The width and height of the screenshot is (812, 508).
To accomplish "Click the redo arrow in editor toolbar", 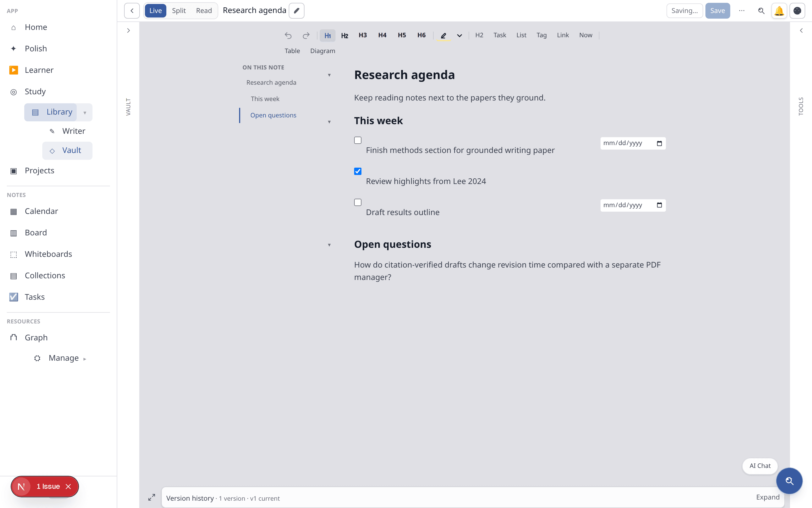I will [306, 35].
